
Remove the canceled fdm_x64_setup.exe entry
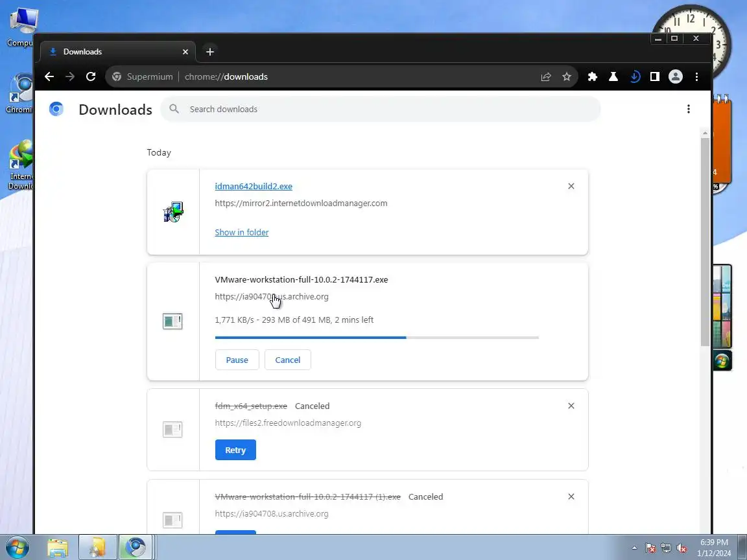[x=571, y=406]
